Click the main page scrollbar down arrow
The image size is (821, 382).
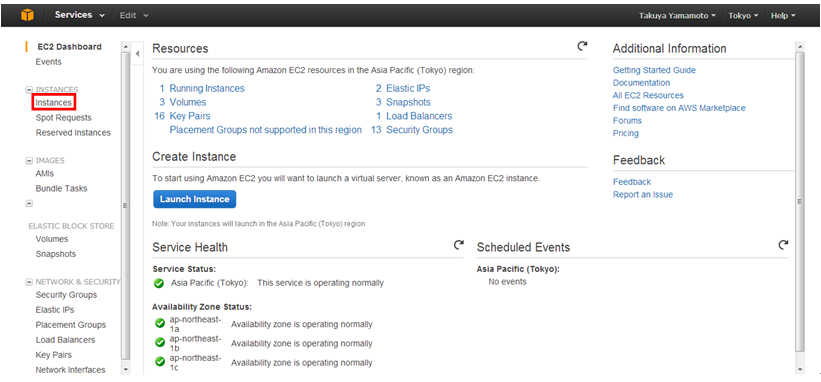point(799,369)
